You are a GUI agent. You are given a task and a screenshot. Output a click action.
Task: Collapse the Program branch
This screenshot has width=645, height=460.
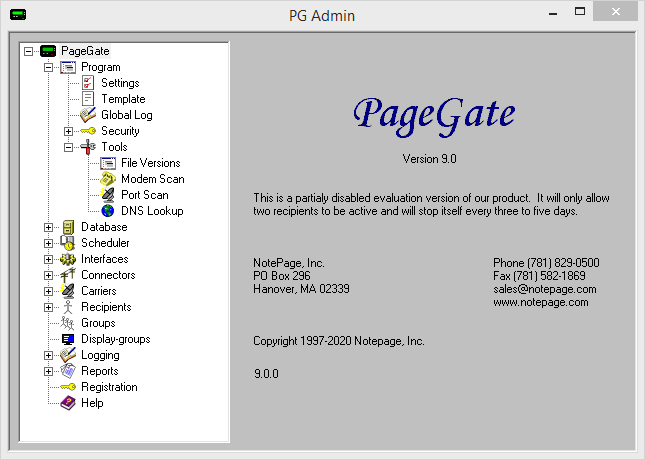pyautogui.click(x=49, y=67)
